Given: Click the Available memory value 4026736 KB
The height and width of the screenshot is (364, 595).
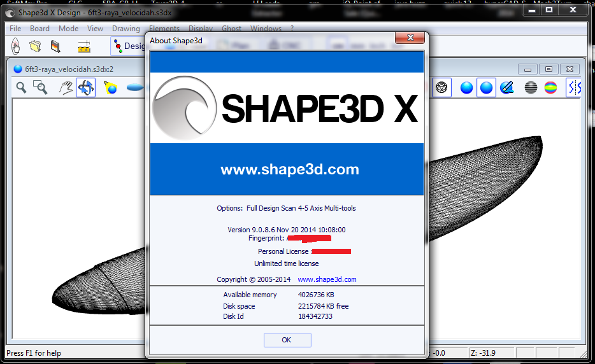Looking at the screenshot, I should 316,295.
